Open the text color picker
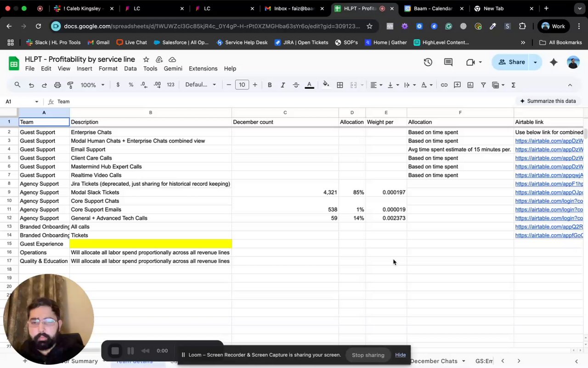Image resolution: width=588 pixels, height=368 pixels. tap(310, 85)
